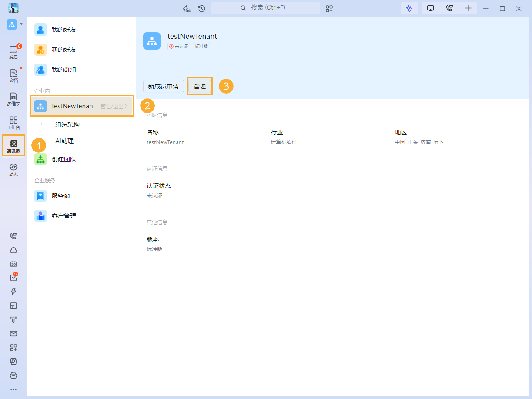
Task: Select 我的好友 in contacts list
Action: (x=64, y=30)
